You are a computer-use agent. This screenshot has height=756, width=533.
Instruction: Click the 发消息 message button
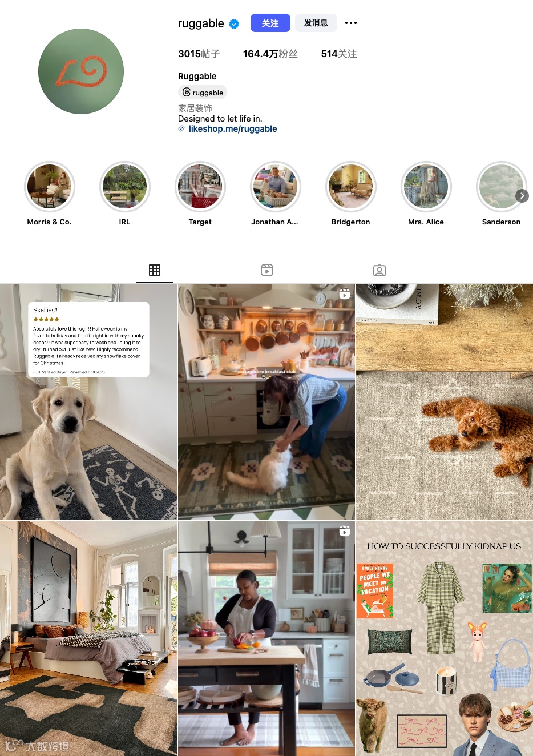(x=316, y=23)
